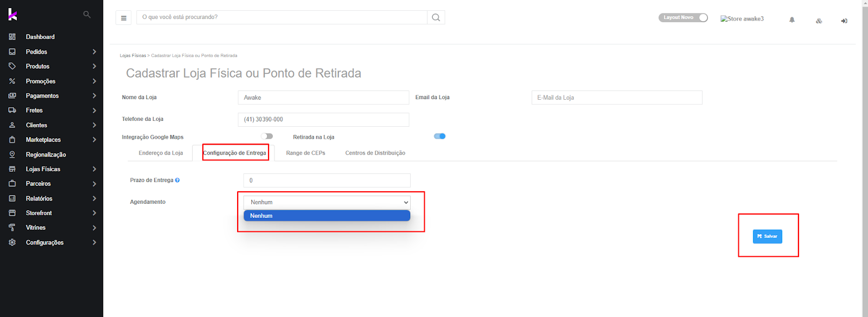868x317 pixels.
Task: Click the users group icon in the header
Action: coord(819,21)
